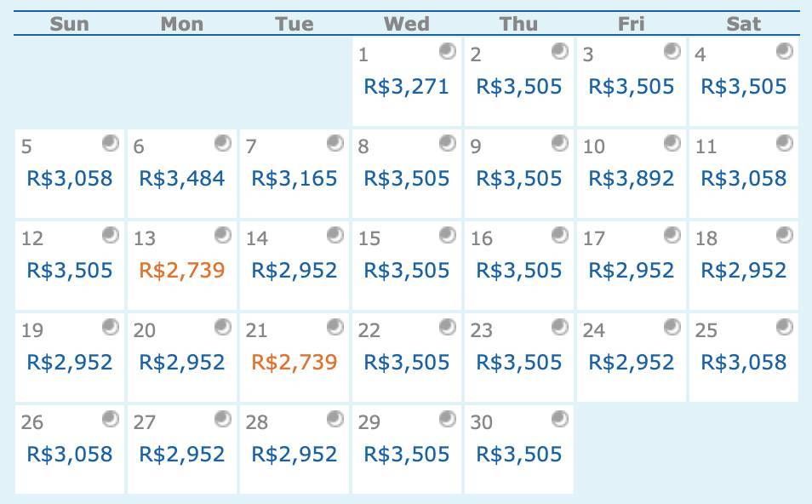Select the radio button for day 21

(x=335, y=327)
